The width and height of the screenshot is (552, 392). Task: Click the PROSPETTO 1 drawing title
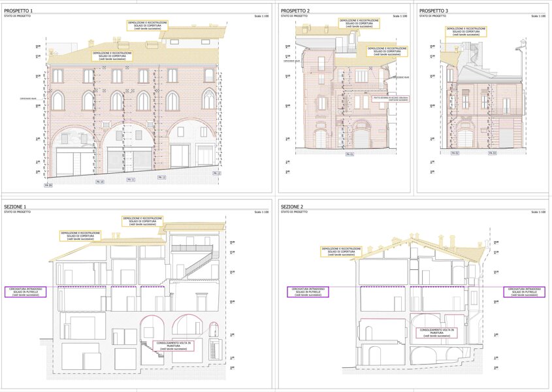pos(18,11)
